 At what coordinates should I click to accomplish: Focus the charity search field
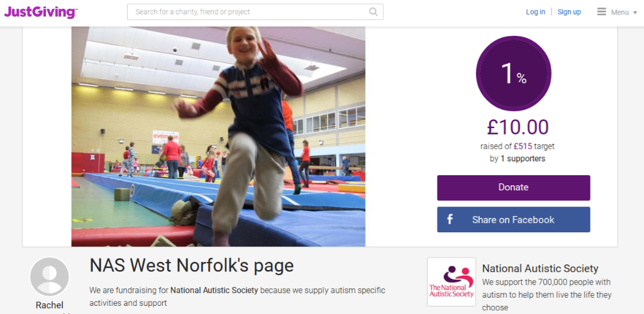255,12
